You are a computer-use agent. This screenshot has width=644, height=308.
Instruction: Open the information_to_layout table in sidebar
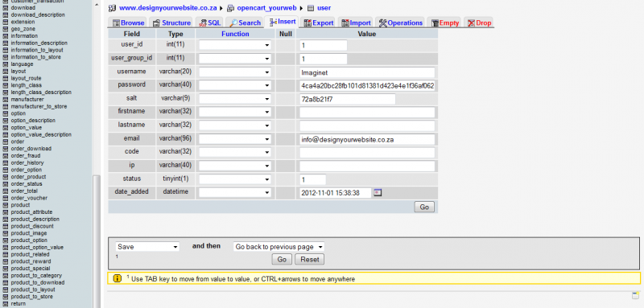37,50
